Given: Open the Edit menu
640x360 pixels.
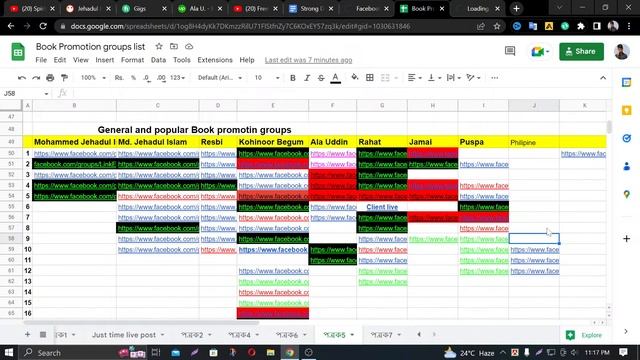Looking at the screenshot, I should [x=60, y=60].
